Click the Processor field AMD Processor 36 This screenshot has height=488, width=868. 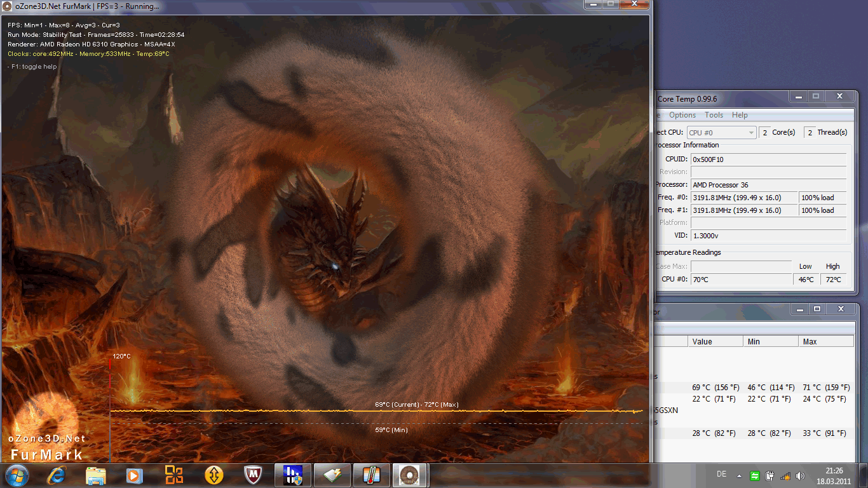click(x=768, y=185)
